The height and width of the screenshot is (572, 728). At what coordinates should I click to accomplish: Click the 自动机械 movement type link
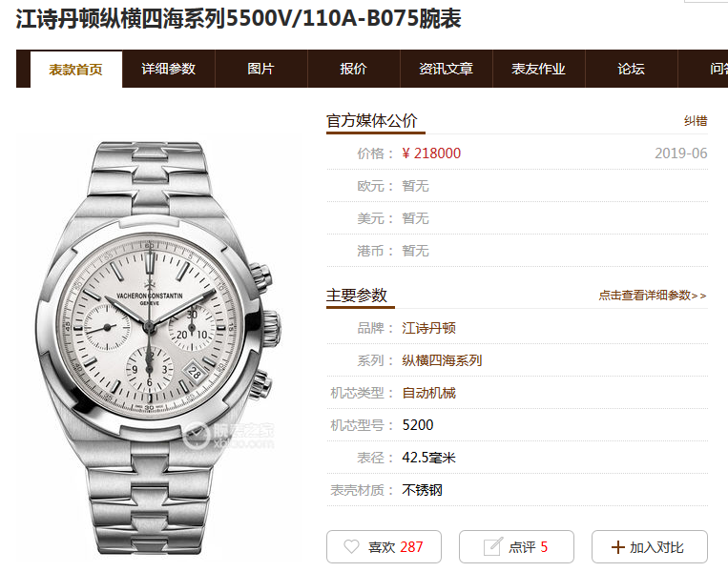[x=428, y=393]
